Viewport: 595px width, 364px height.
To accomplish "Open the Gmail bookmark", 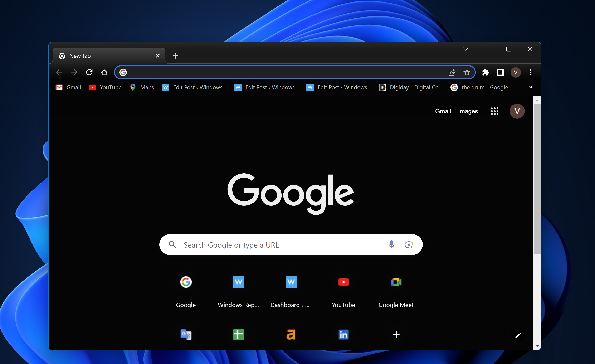I will click(68, 87).
